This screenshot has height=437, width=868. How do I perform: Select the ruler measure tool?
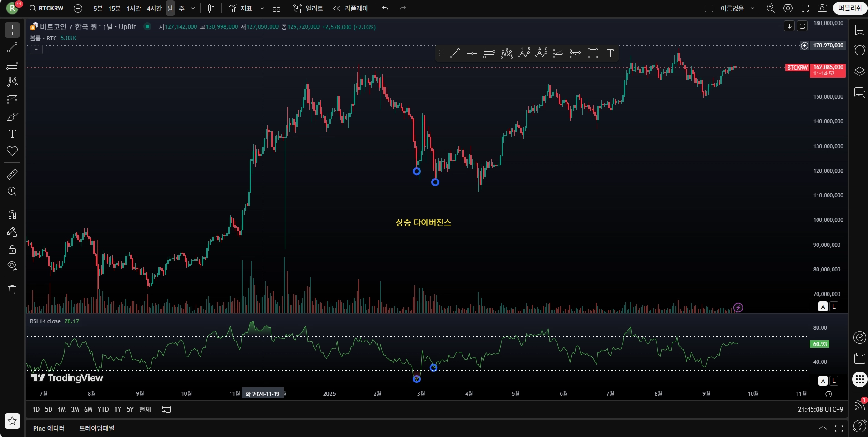click(x=12, y=174)
